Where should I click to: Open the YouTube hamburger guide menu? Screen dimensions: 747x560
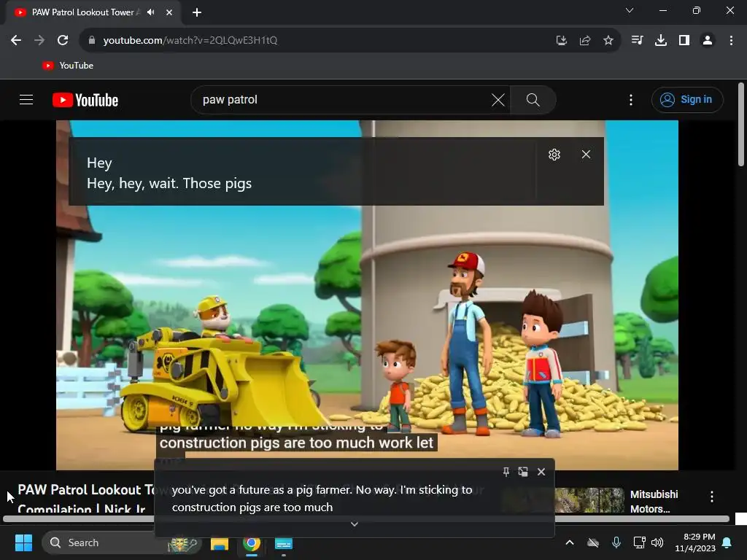(x=26, y=99)
